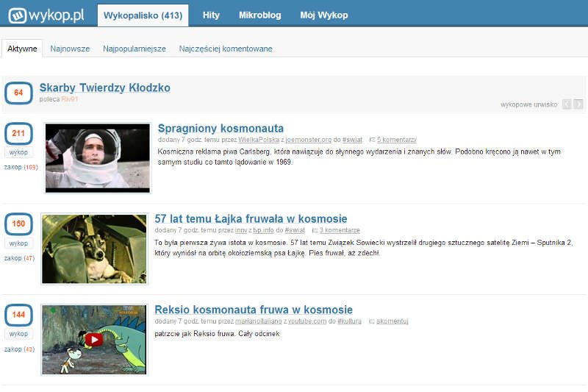Click the wykop.pl logo
588x392 pixels.
pyautogui.click(x=46, y=15)
